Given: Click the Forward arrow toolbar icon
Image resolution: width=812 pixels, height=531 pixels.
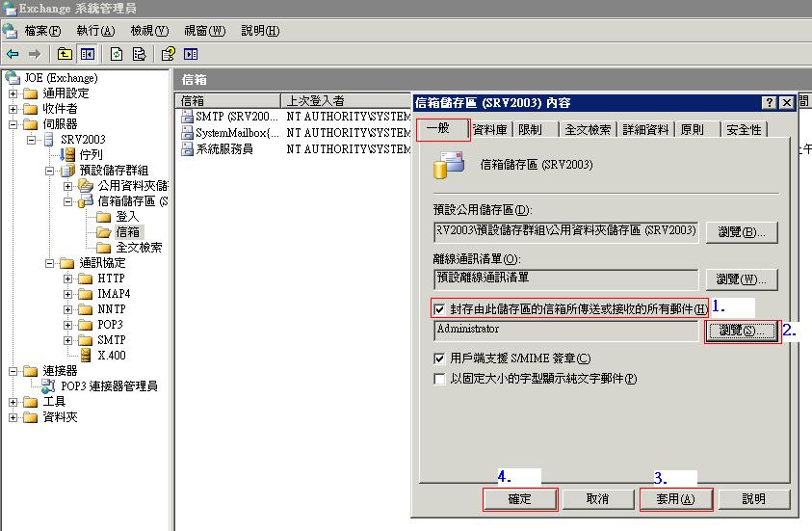Looking at the screenshot, I should pos(35,54).
